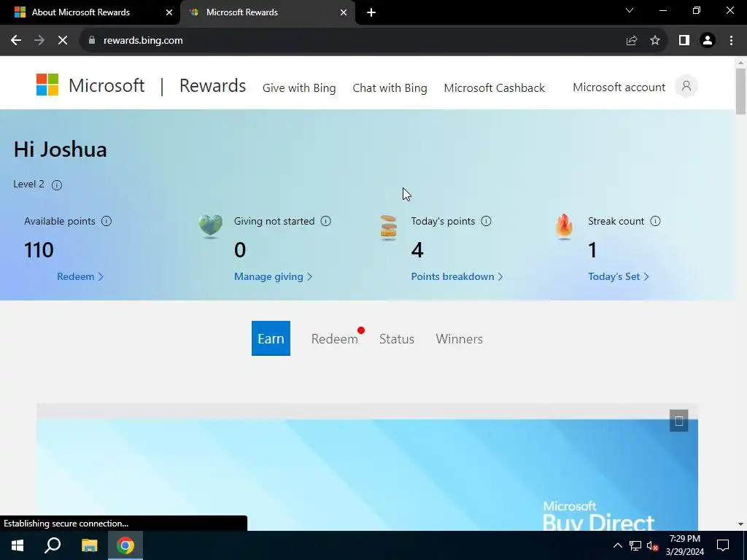Click the browser back arrow
747x560 pixels.
pos(16,41)
